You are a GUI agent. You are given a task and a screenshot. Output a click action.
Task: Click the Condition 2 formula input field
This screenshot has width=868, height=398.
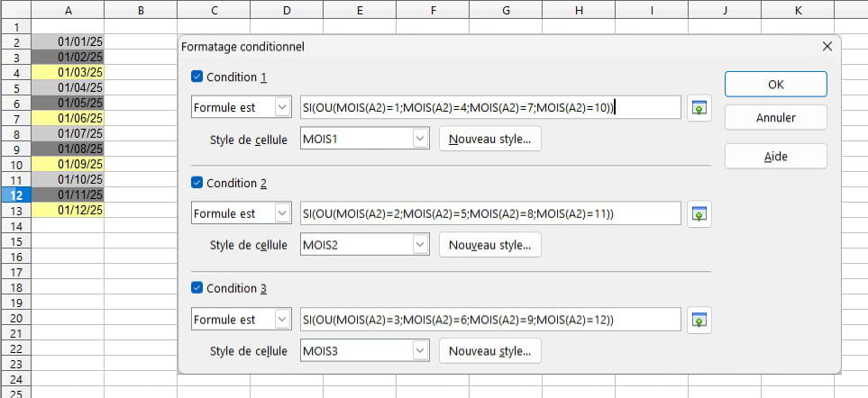tap(489, 214)
